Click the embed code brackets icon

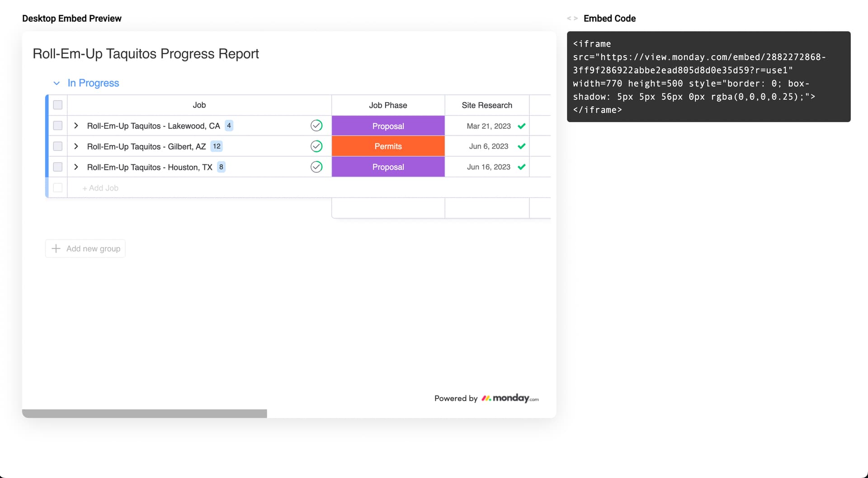[572, 19]
